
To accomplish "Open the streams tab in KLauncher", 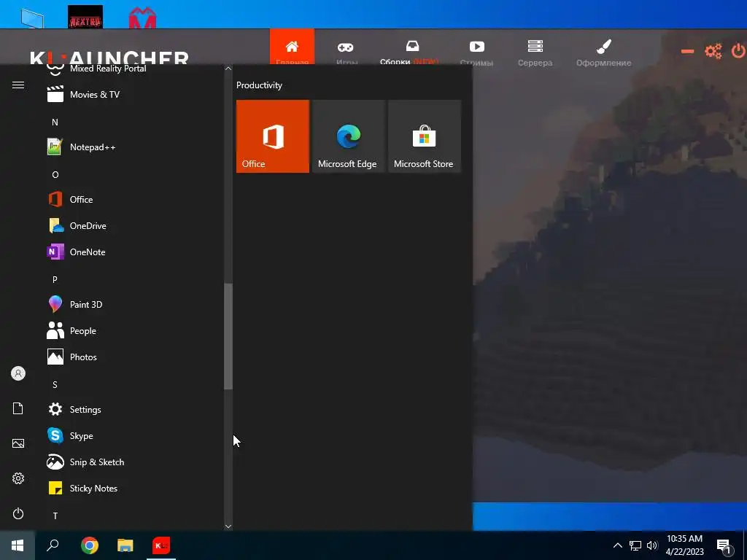I will point(476,52).
